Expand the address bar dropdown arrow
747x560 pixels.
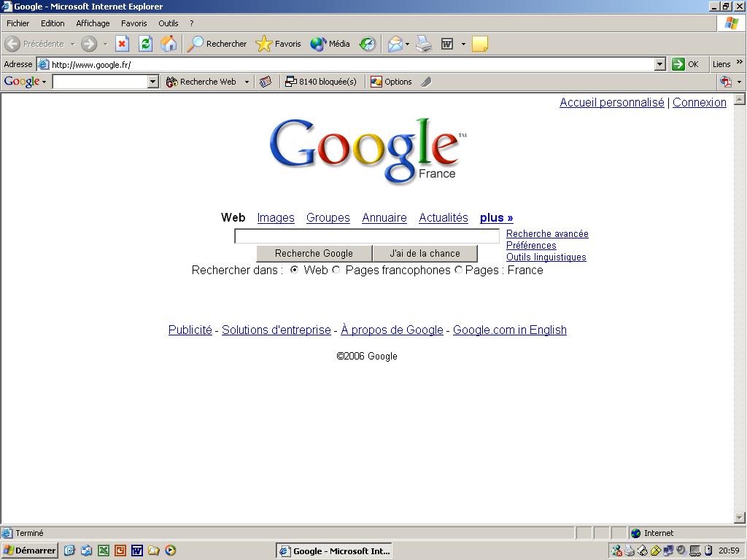(659, 64)
